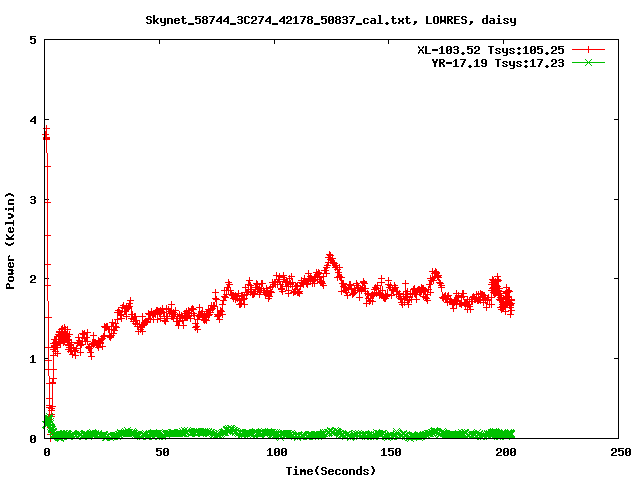Click the y-axis tick label 3

33,200
